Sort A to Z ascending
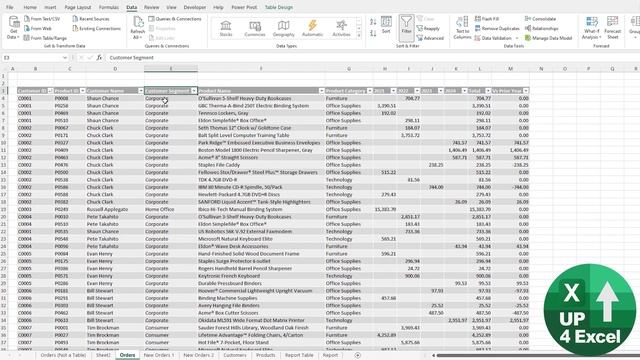The width and height of the screenshot is (640, 360). point(373,22)
